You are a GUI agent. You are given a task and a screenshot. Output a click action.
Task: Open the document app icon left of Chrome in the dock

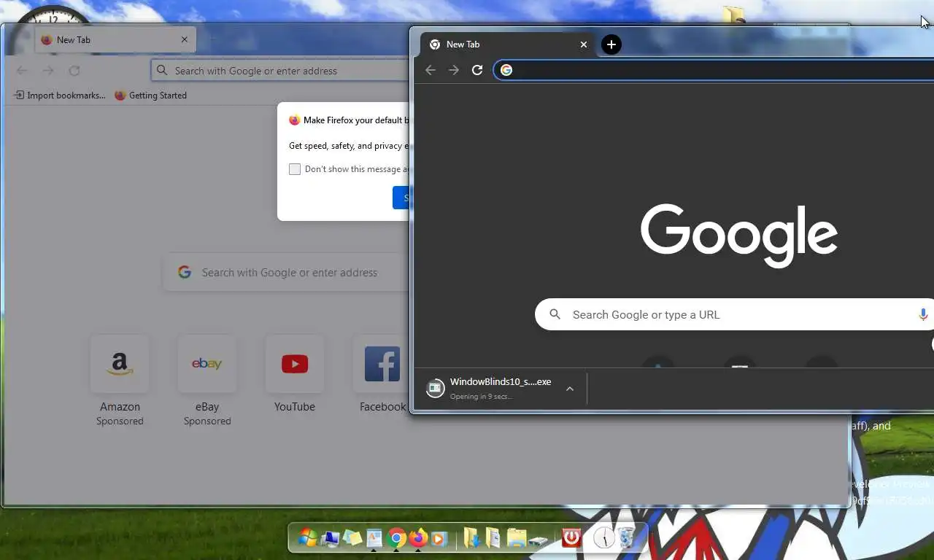click(374, 538)
